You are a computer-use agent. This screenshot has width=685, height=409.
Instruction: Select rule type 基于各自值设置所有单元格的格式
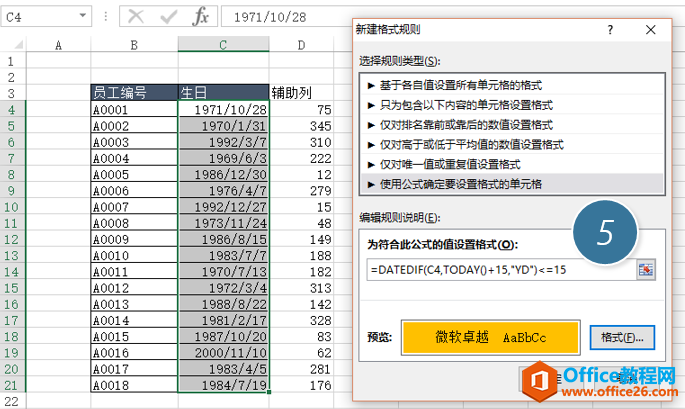(x=512, y=85)
